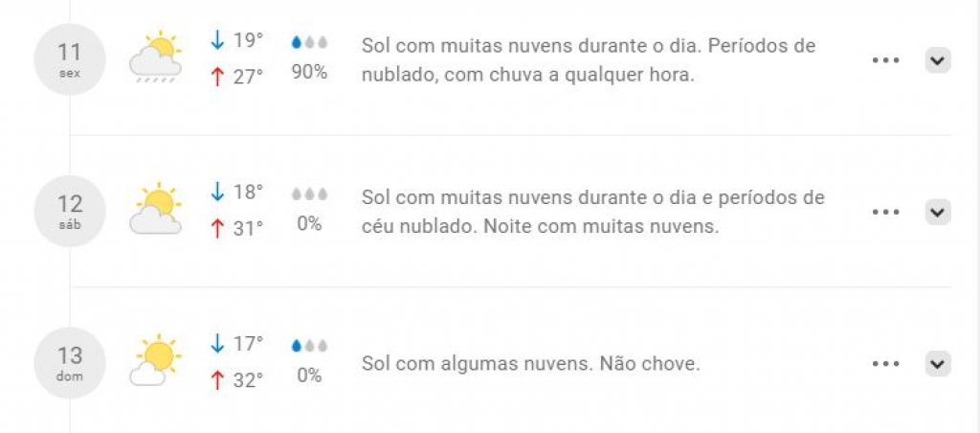Click the description 'Sol com algumas nuvens. Não chove.'

click(x=530, y=363)
